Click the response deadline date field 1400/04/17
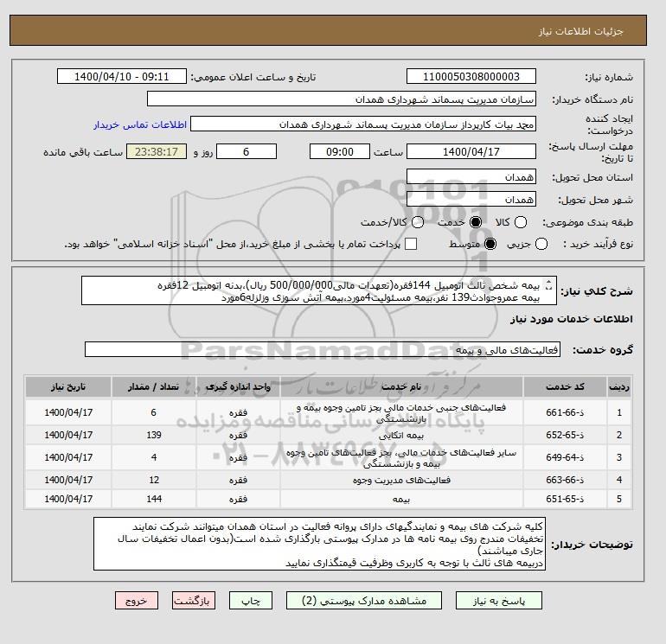666x644 pixels. 471,151
